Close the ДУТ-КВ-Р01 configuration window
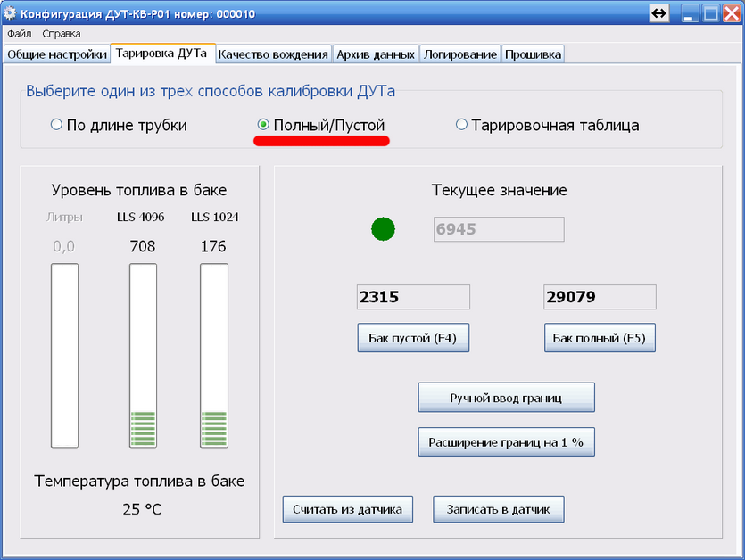This screenshot has height=560, width=745. coord(732,13)
